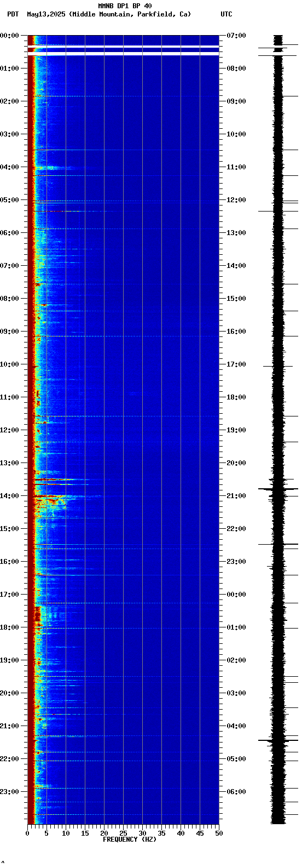
Task: Click the PDT time label '10:00'
Action: click(9, 364)
